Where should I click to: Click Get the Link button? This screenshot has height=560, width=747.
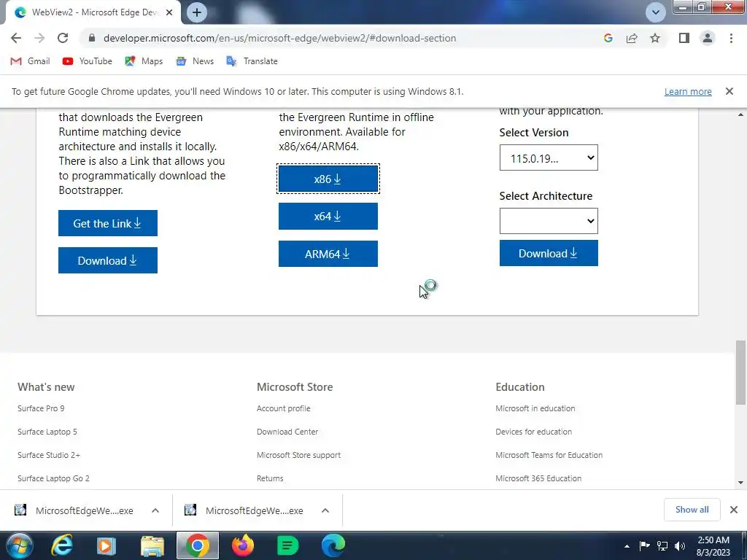click(108, 223)
